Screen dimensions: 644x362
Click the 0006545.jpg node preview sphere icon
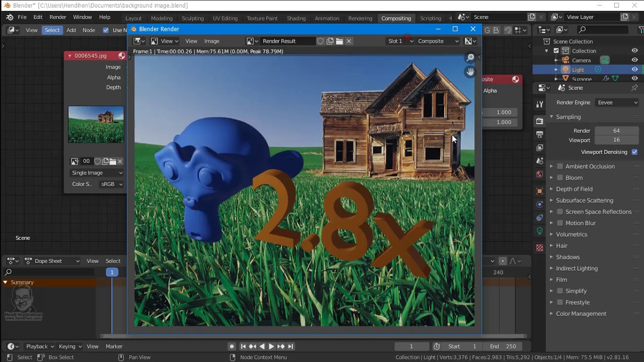click(122, 56)
